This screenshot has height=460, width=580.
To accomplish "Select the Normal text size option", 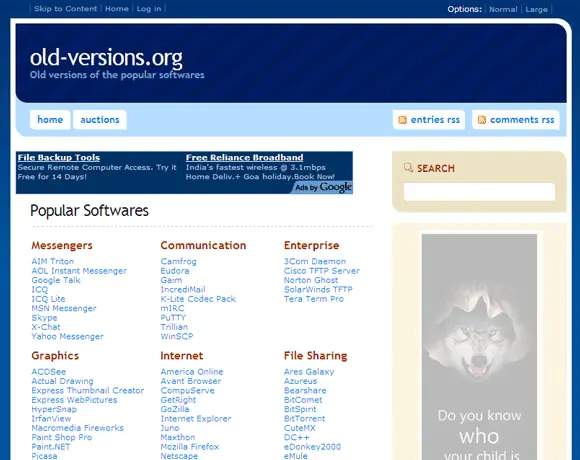I will click(x=503, y=9).
